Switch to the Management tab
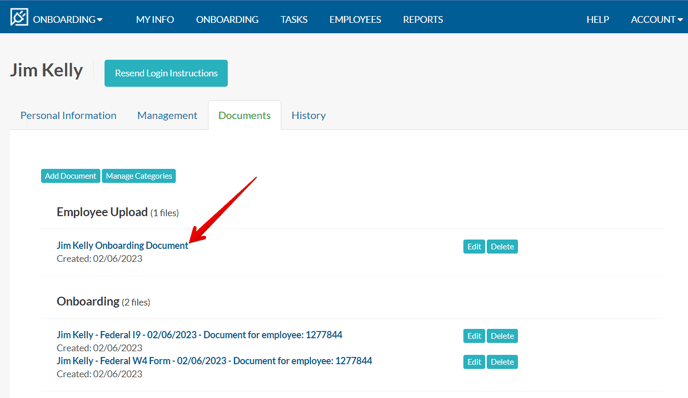This screenshot has height=398, width=688. pos(167,115)
